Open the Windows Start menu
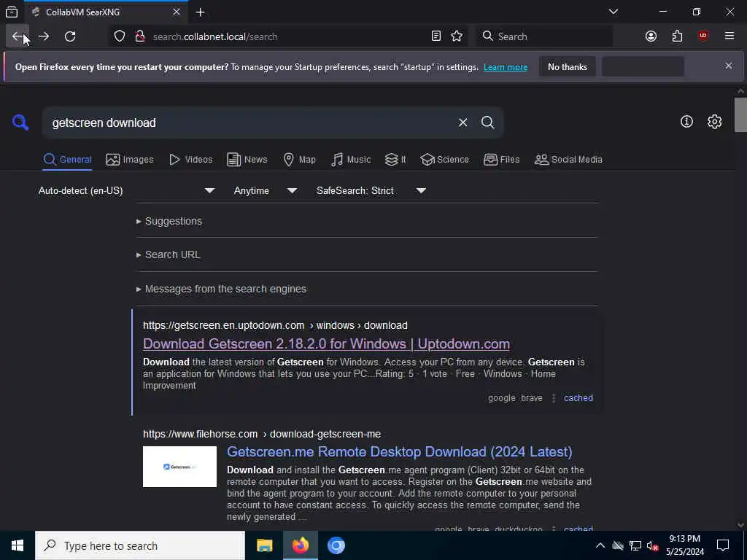 (18, 545)
